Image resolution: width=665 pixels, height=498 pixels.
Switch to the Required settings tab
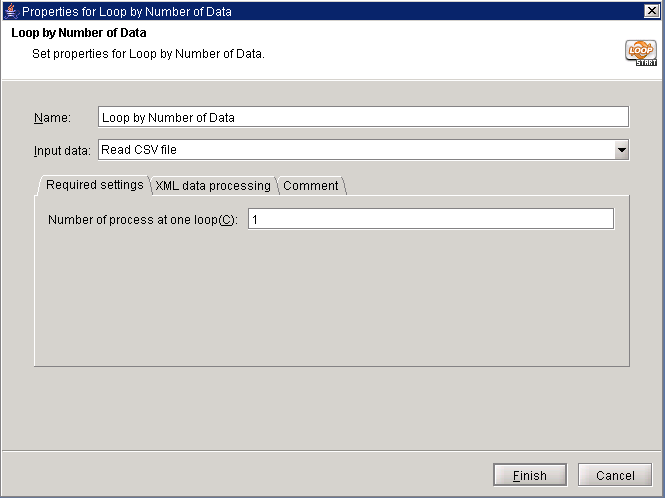pyautogui.click(x=94, y=185)
